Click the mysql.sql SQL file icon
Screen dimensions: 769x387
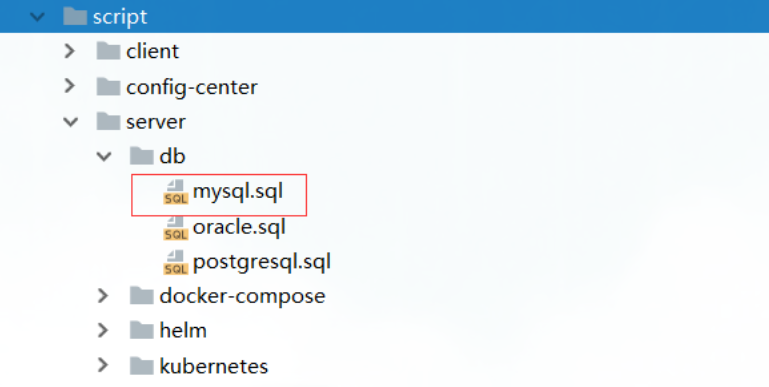(x=176, y=192)
